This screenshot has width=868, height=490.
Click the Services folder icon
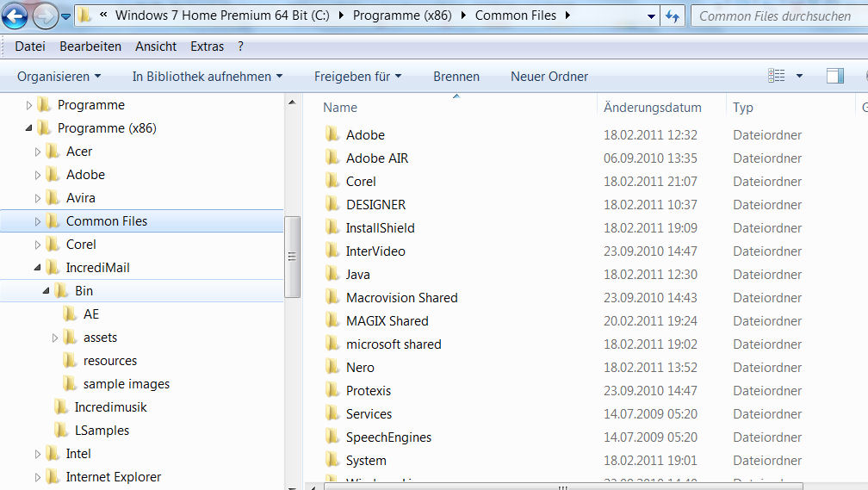click(x=332, y=413)
